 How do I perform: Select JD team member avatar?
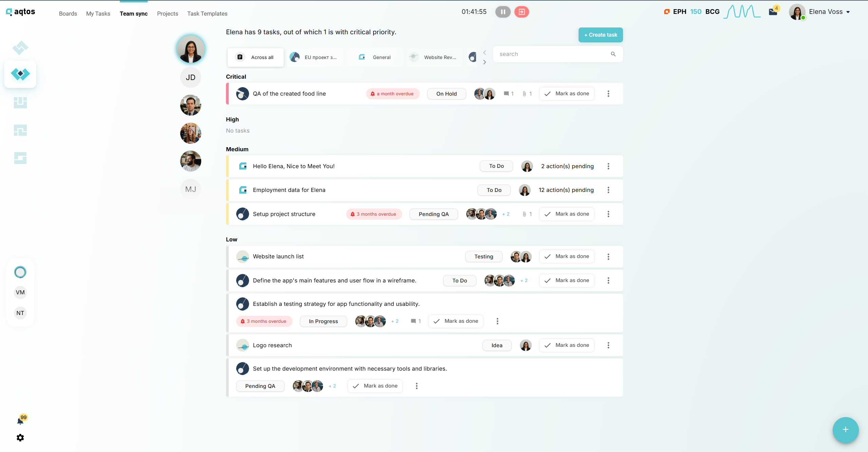pos(191,77)
